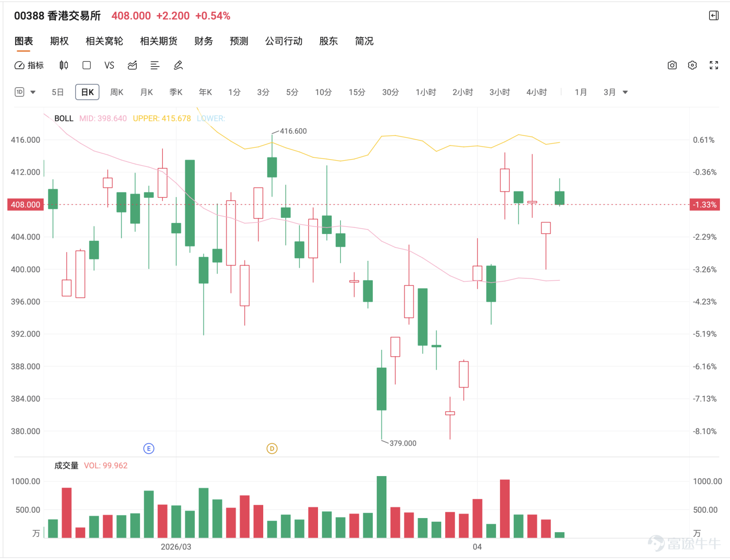Image resolution: width=730 pixels, height=560 pixels.
Task: Select the 5分 timeframe
Action: [x=292, y=92]
